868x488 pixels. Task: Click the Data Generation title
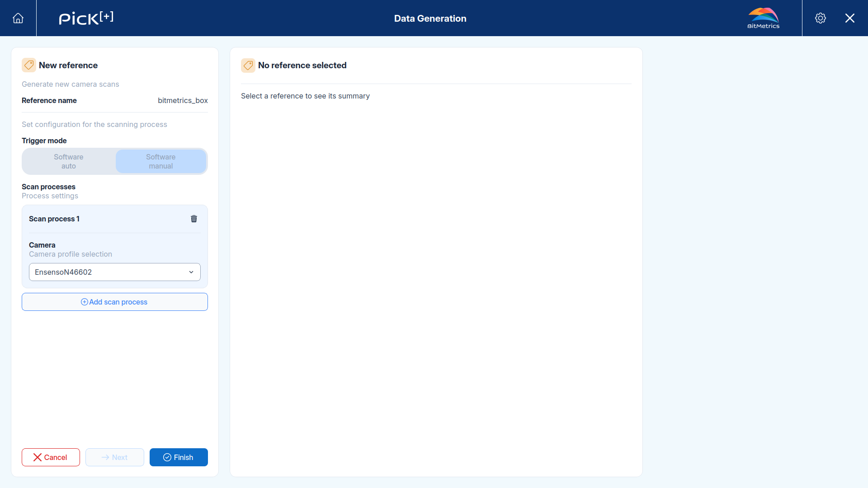tap(430, 19)
